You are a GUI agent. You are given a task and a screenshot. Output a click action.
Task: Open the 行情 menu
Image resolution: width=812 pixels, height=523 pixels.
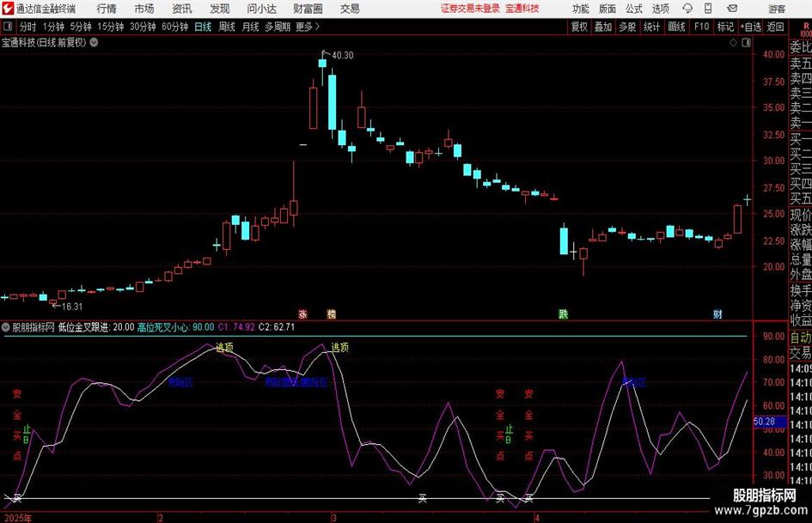coord(107,9)
